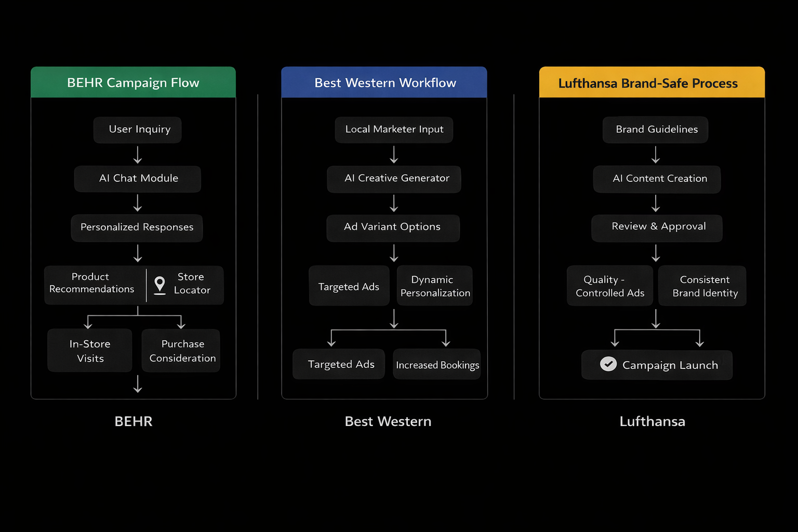
Task: Select the Review & Approval box
Action: [x=657, y=228]
